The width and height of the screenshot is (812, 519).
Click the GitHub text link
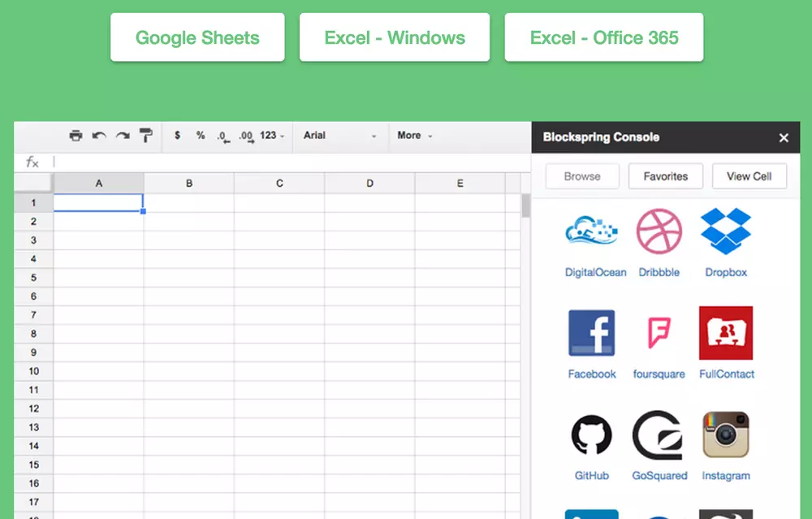[x=591, y=475]
